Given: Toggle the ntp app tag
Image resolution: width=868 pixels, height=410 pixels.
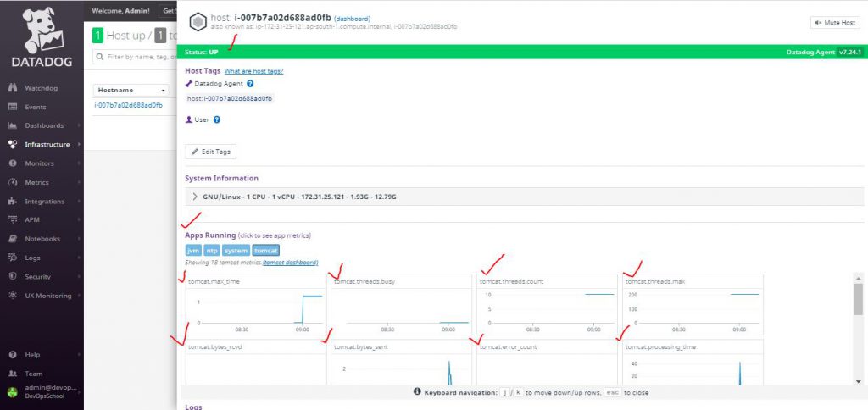Looking at the screenshot, I should (x=212, y=251).
